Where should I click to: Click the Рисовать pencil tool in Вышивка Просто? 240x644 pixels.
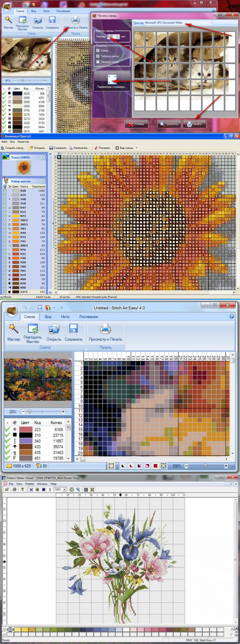pos(102,148)
